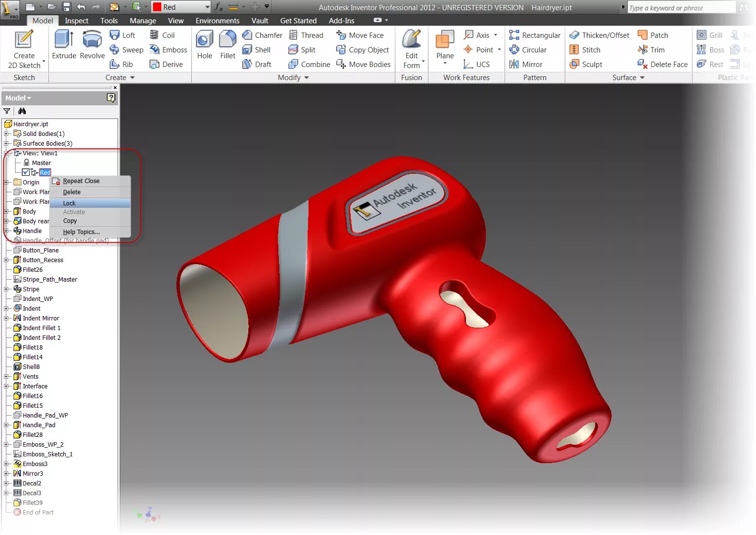Click the browser filter icon
Screen dimensions: 756x535
[7, 111]
